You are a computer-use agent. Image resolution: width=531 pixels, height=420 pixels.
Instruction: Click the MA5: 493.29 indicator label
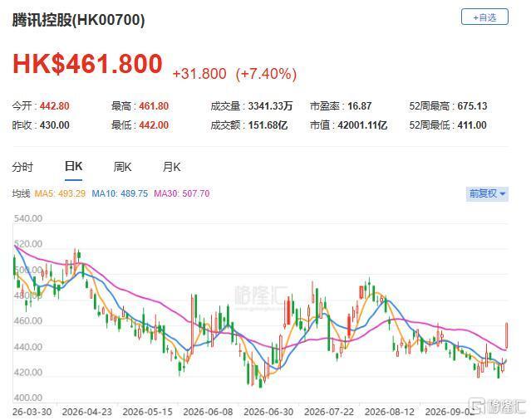[x=60, y=193]
